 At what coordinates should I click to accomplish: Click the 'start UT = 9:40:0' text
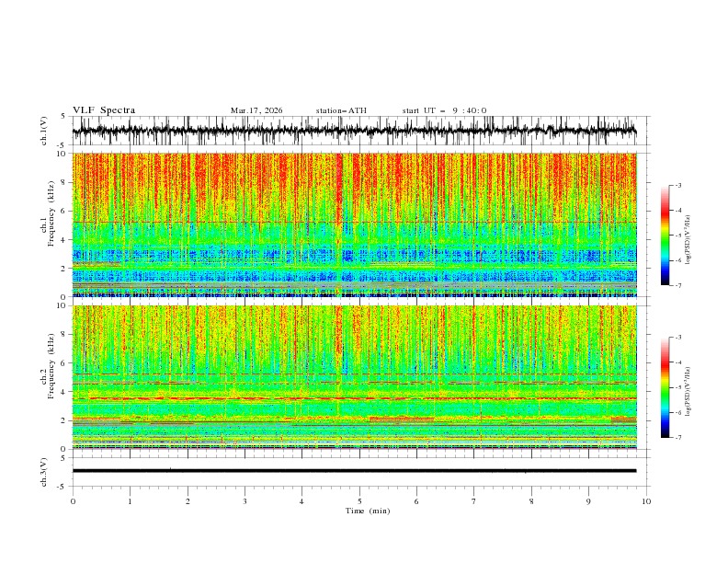pos(444,110)
